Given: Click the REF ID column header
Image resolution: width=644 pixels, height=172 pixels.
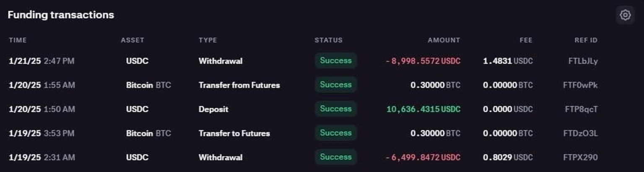Looking at the screenshot, I should coord(586,40).
